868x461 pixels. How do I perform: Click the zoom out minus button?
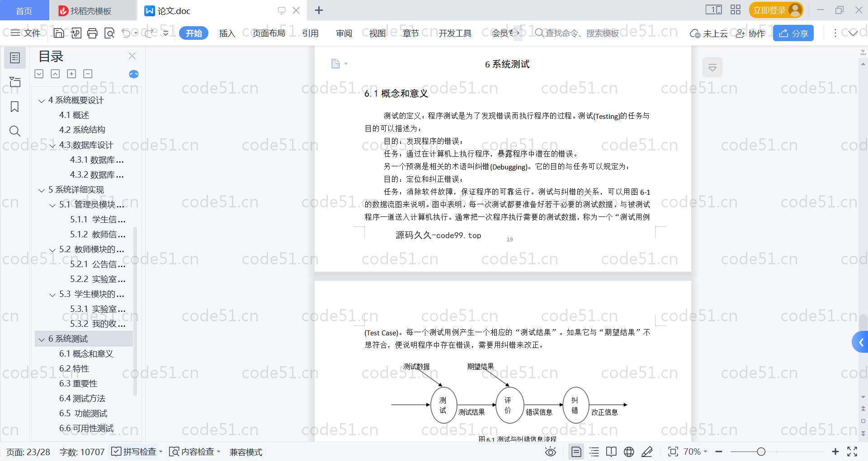tap(719, 452)
